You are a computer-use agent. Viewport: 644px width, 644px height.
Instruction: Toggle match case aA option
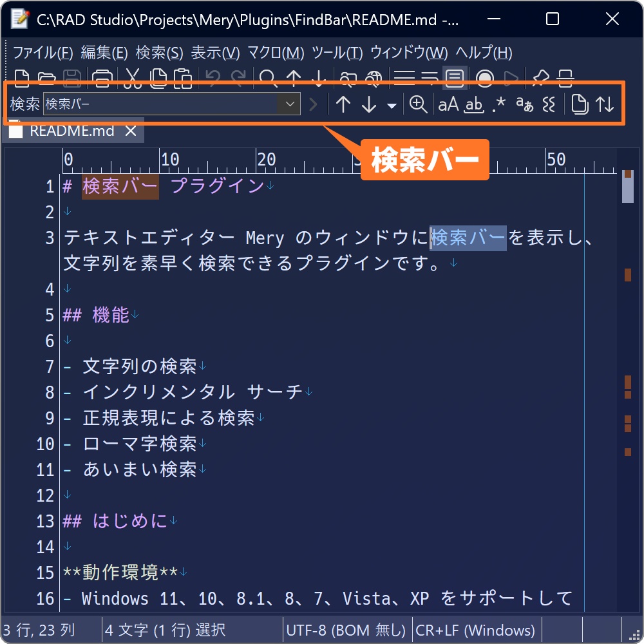pyautogui.click(x=448, y=104)
